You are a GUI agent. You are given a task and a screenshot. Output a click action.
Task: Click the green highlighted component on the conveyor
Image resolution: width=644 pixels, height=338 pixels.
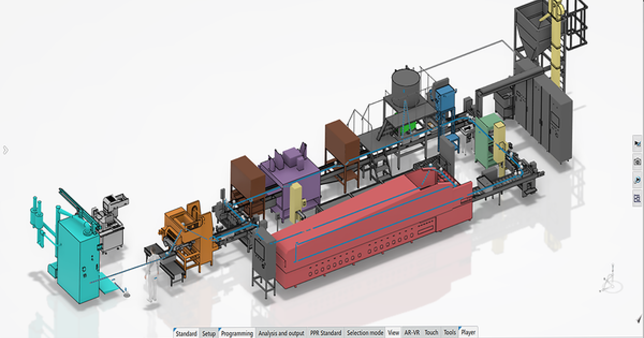pos(409,128)
